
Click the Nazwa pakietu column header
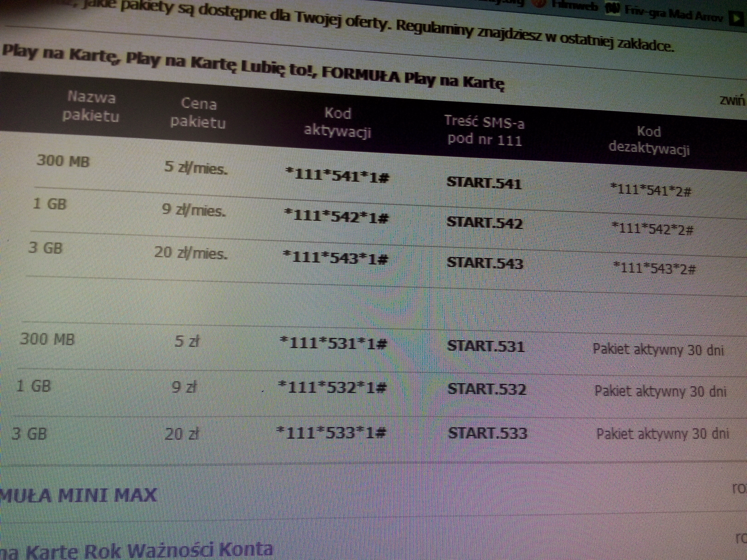pyautogui.click(x=91, y=107)
